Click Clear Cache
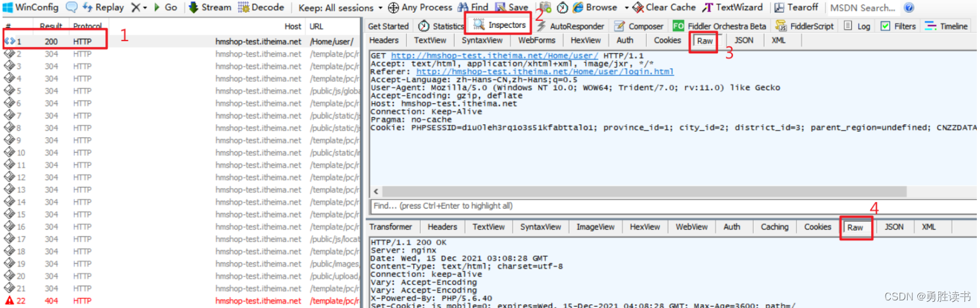 point(664,8)
